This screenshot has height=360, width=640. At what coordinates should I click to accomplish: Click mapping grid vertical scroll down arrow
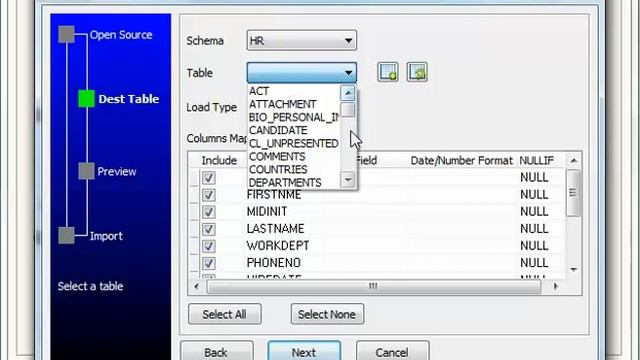[573, 269]
